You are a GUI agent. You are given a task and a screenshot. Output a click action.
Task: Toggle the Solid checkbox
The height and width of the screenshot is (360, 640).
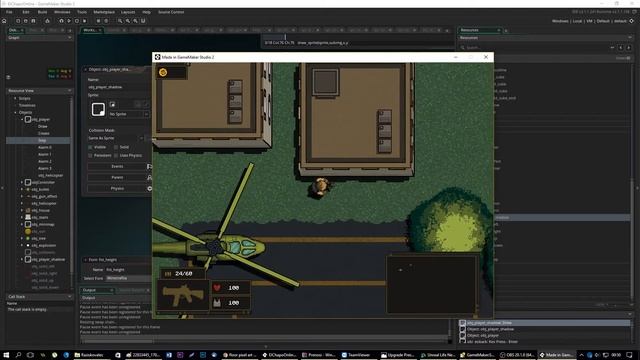click(116, 147)
